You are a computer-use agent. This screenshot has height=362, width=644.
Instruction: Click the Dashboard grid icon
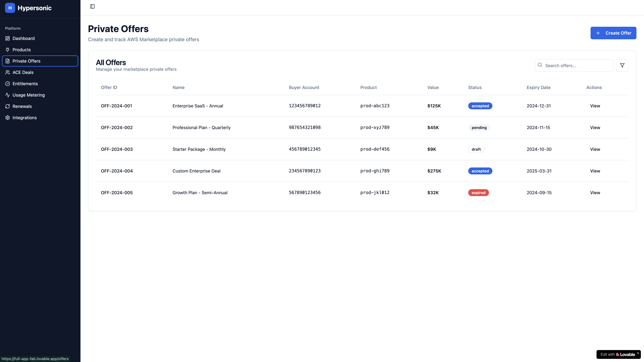click(x=8, y=39)
